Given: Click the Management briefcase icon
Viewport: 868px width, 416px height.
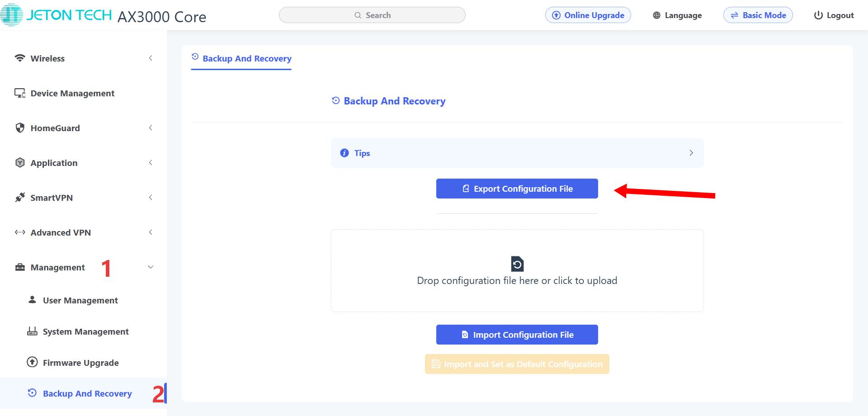Looking at the screenshot, I should [x=20, y=267].
